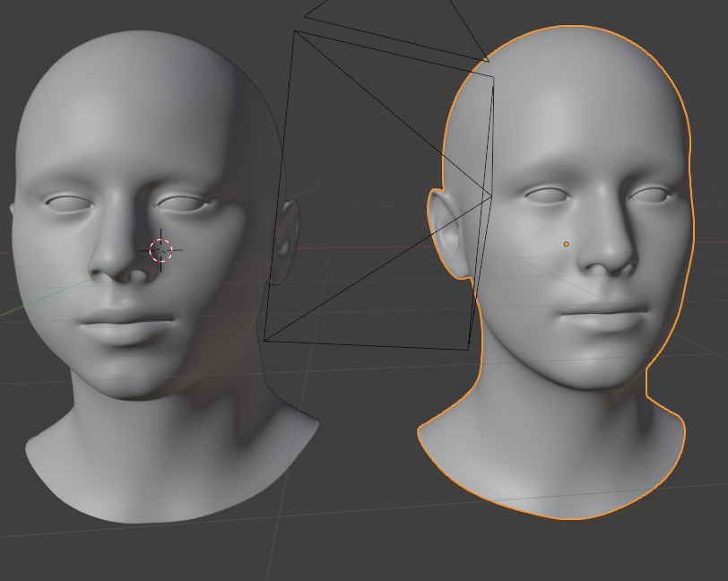
Task: Click the selected head's eye nearest its ear
Action: pyautogui.click(x=547, y=195)
